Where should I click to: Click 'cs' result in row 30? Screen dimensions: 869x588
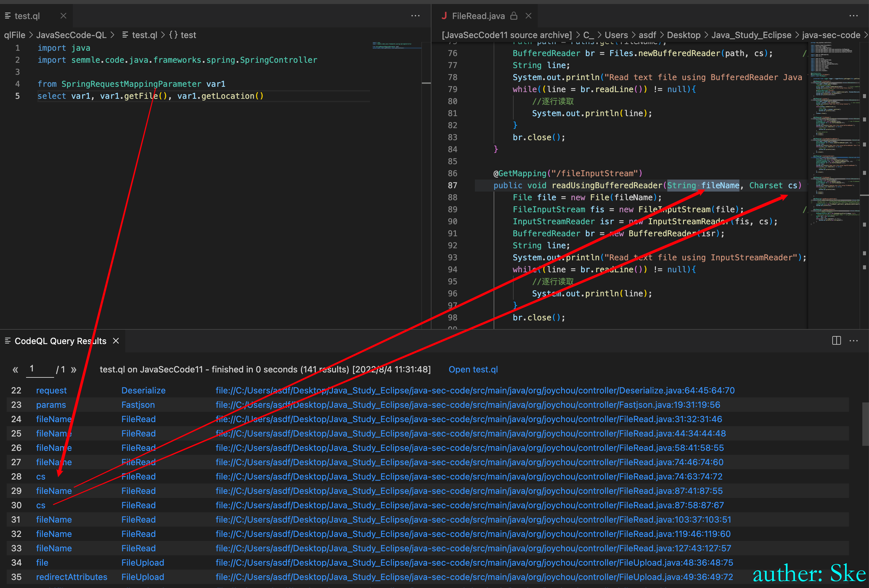click(41, 505)
